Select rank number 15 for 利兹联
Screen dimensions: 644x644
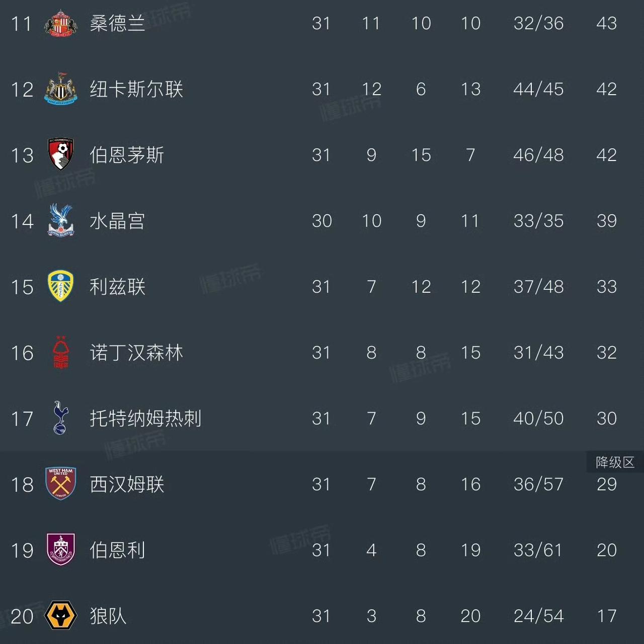(22, 287)
